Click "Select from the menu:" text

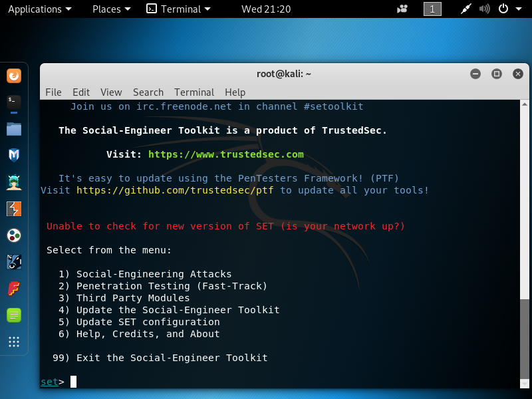pos(109,251)
